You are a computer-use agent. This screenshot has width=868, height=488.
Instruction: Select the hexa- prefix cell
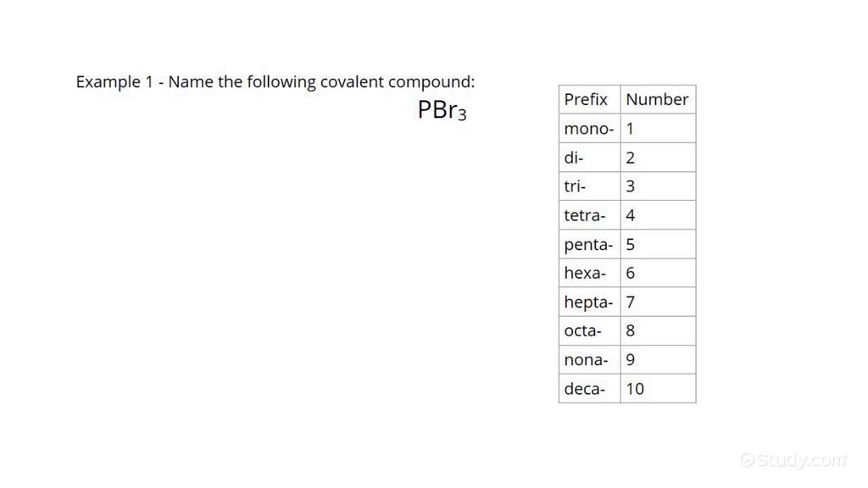(x=590, y=273)
